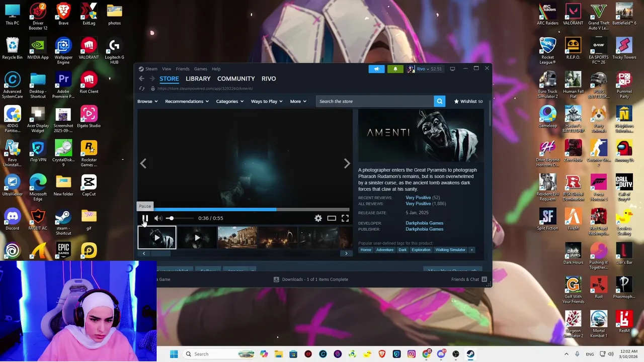Select the Horror tag
Screen dimensions: 644x362
coord(366,250)
